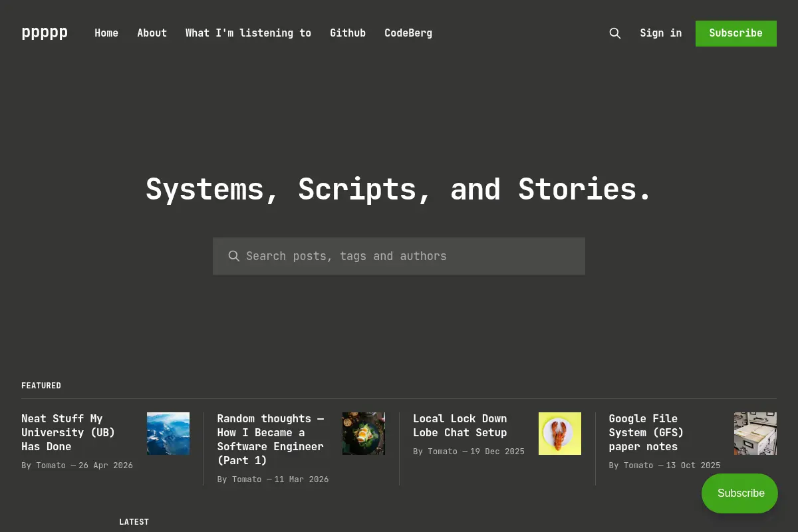
Task: Open Local Lock Down Lobe Chat Setup post
Action: click(460, 426)
